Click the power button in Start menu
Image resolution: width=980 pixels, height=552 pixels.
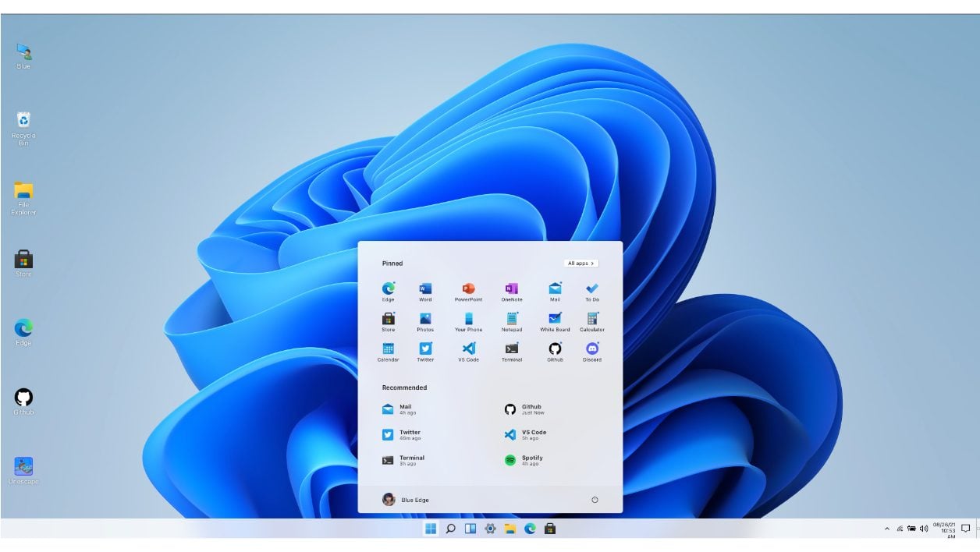595,500
